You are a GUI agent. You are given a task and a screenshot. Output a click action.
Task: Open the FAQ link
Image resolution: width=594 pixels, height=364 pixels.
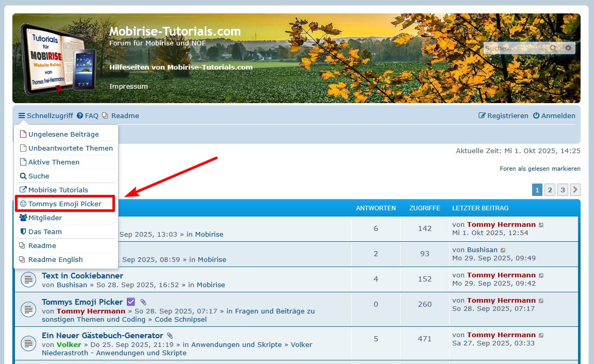[88, 115]
